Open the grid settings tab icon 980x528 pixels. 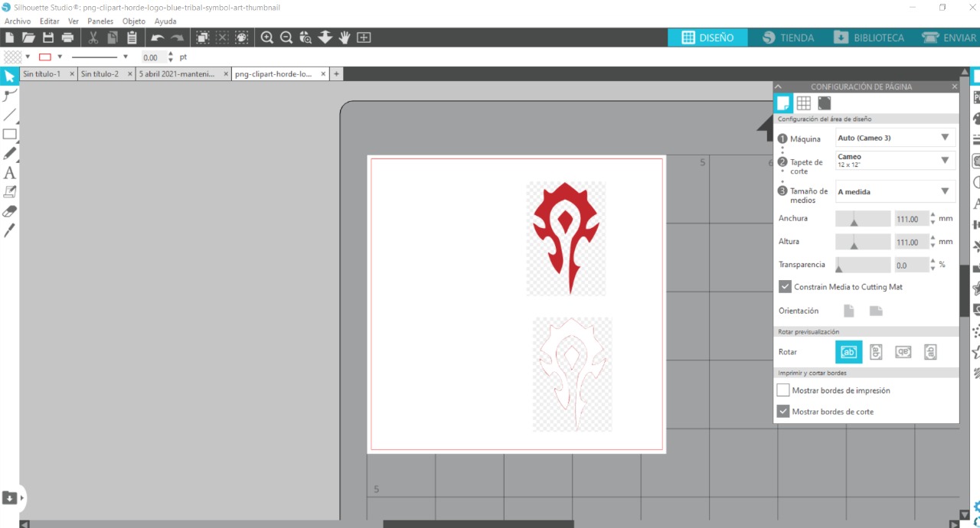tap(803, 103)
